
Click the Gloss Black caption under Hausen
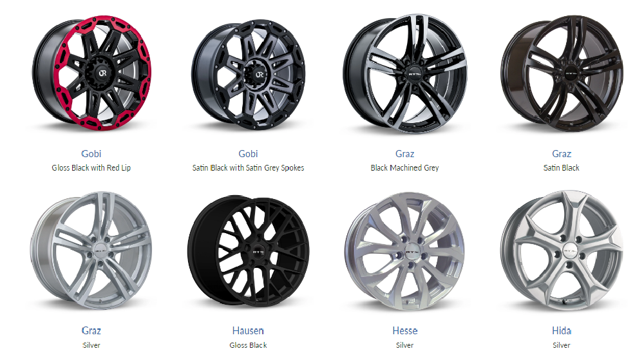pos(248,345)
